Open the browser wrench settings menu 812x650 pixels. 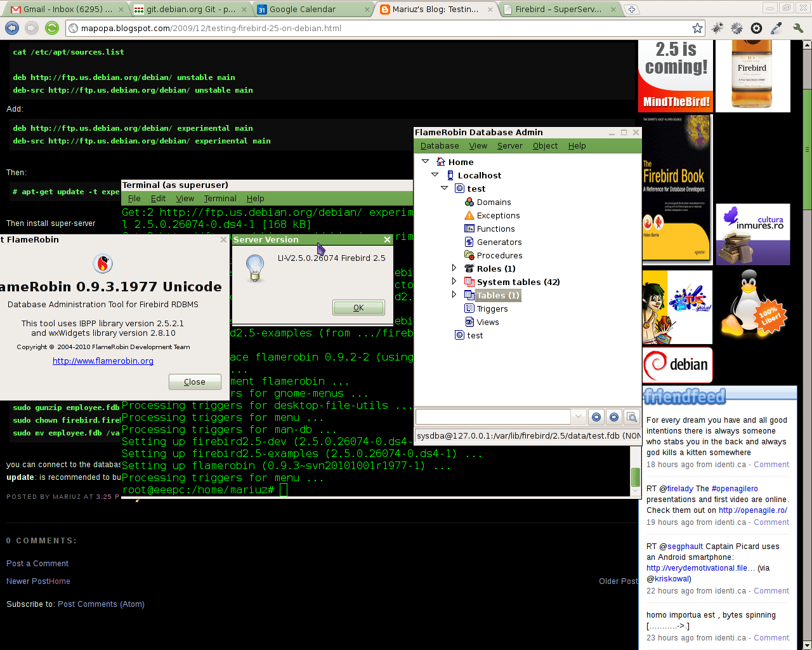(798, 28)
